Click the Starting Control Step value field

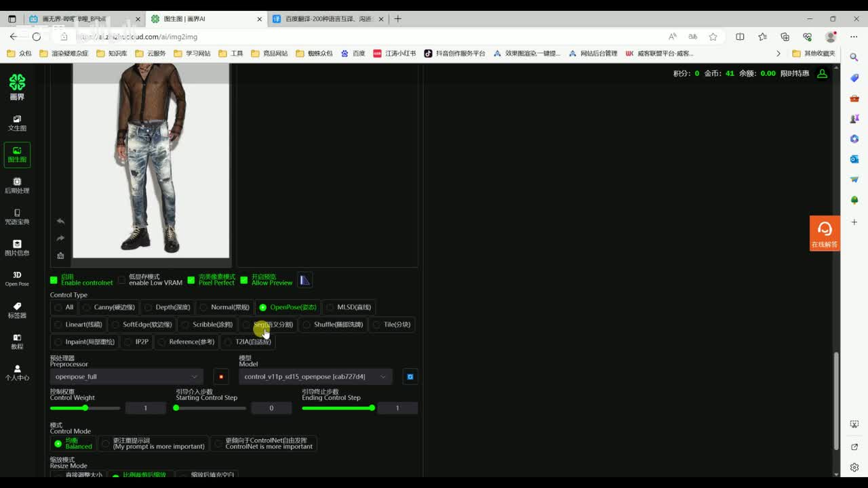pos(271,408)
